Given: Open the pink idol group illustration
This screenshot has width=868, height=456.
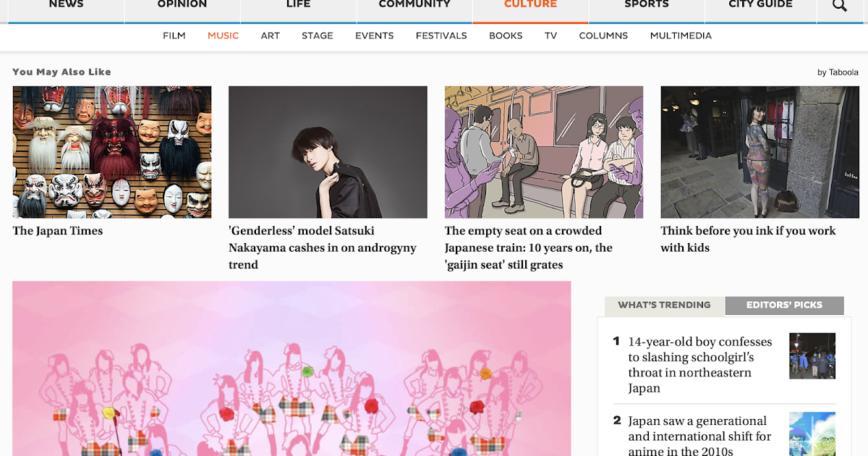Looking at the screenshot, I should [x=292, y=368].
